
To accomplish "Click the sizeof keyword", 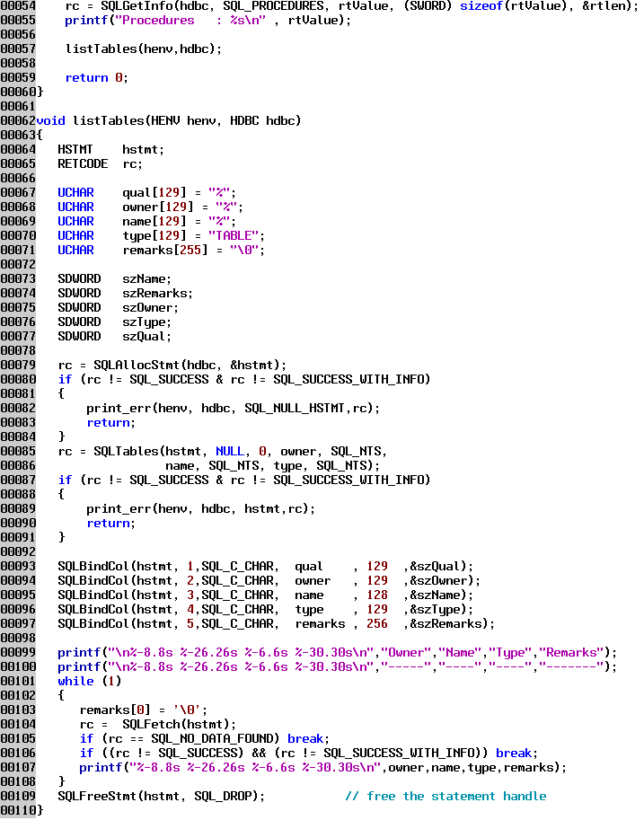I will tap(481, 6).
